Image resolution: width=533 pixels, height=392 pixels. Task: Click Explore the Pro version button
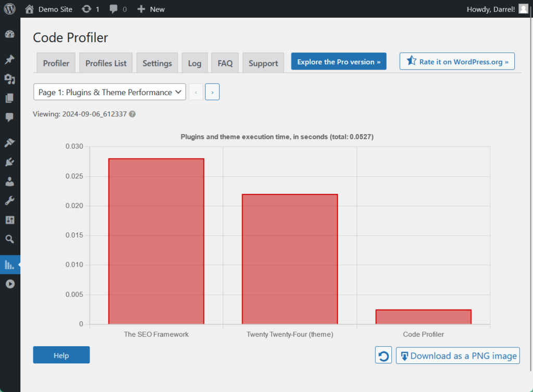pos(338,61)
